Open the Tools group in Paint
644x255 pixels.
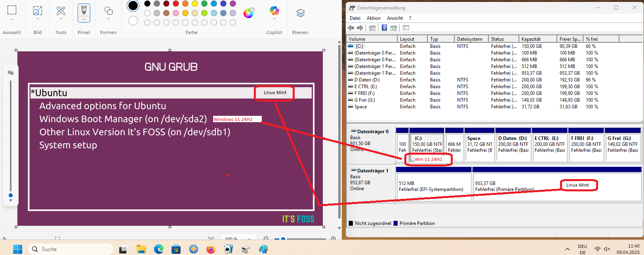point(61,10)
